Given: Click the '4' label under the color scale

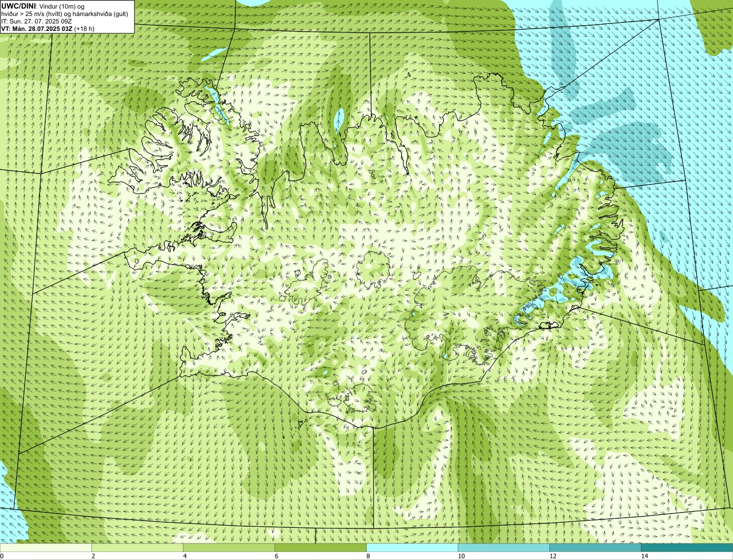Looking at the screenshot, I should coord(184,556).
